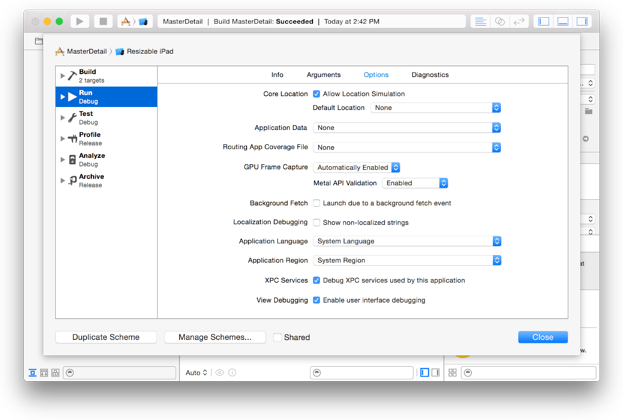Open the GPU Frame Capture dropdown
Viewport: 623px width, 420px height.
(x=356, y=167)
